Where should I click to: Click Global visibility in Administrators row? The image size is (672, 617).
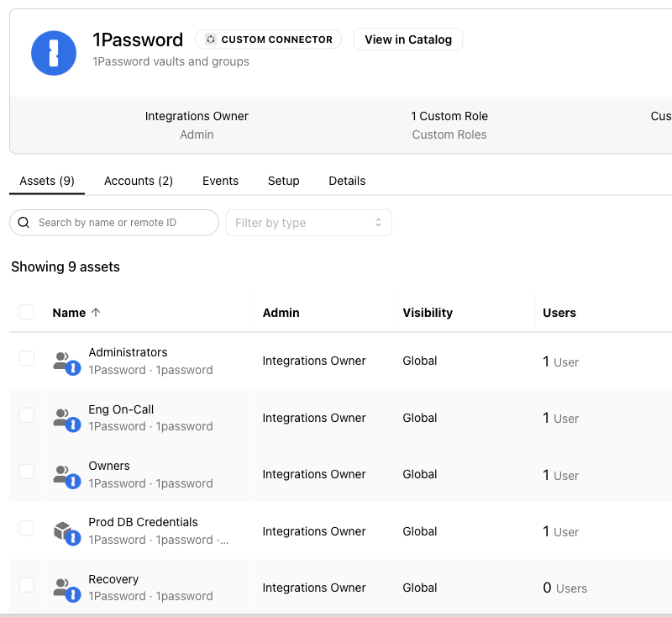(419, 361)
